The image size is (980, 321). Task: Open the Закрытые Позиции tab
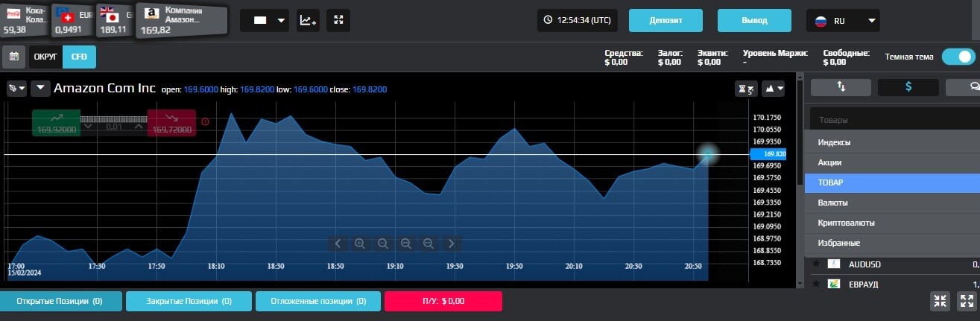coord(189,302)
